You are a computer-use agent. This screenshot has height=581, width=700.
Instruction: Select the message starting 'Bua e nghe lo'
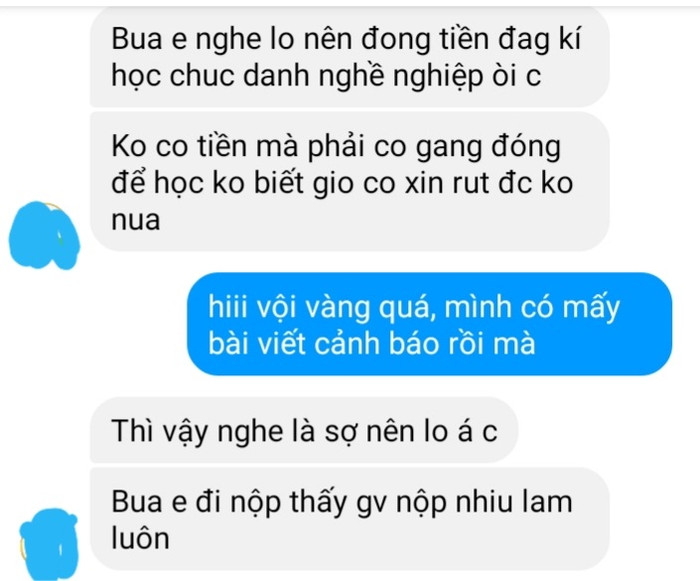(350, 57)
